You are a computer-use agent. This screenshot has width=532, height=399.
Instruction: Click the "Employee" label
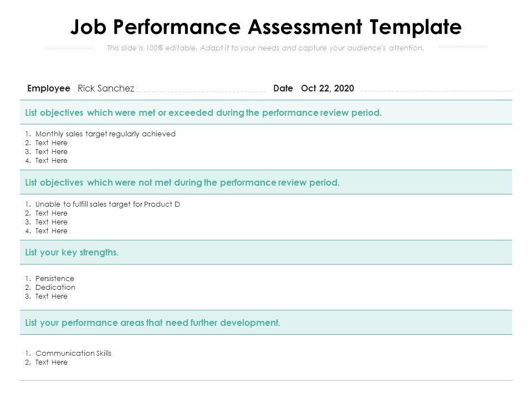click(x=49, y=89)
